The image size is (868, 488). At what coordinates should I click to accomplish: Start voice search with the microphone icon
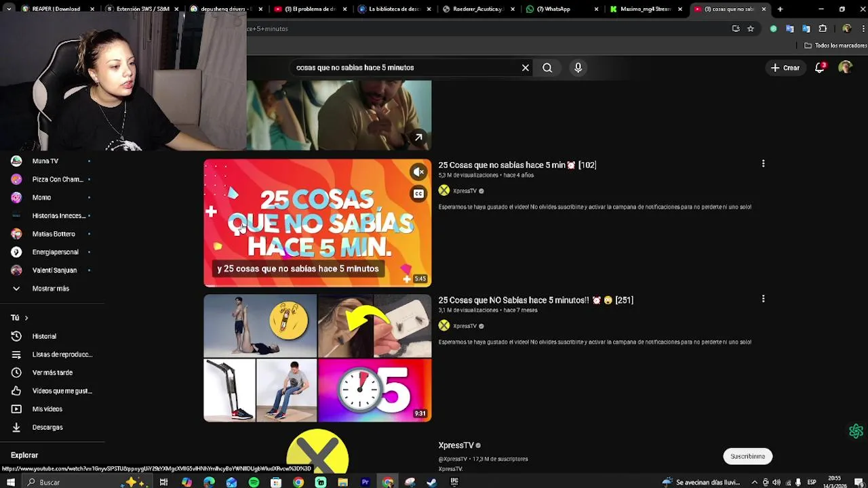pyautogui.click(x=578, y=68)
